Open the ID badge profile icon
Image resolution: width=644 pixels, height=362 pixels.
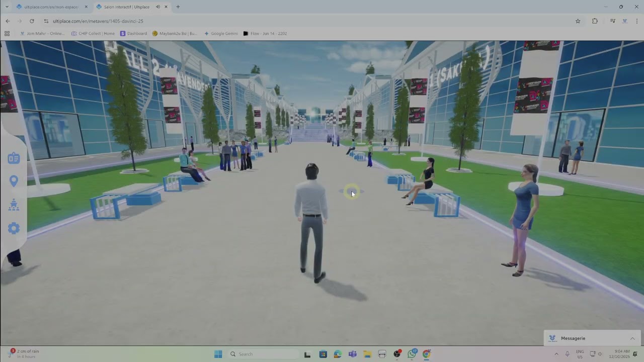coord(14,159)
